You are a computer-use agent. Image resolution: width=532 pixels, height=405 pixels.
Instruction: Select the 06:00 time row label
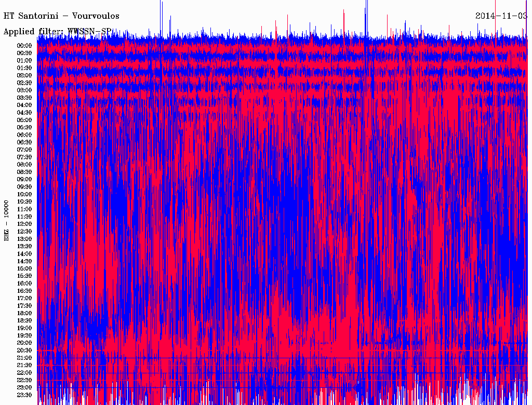click(24, 134)
